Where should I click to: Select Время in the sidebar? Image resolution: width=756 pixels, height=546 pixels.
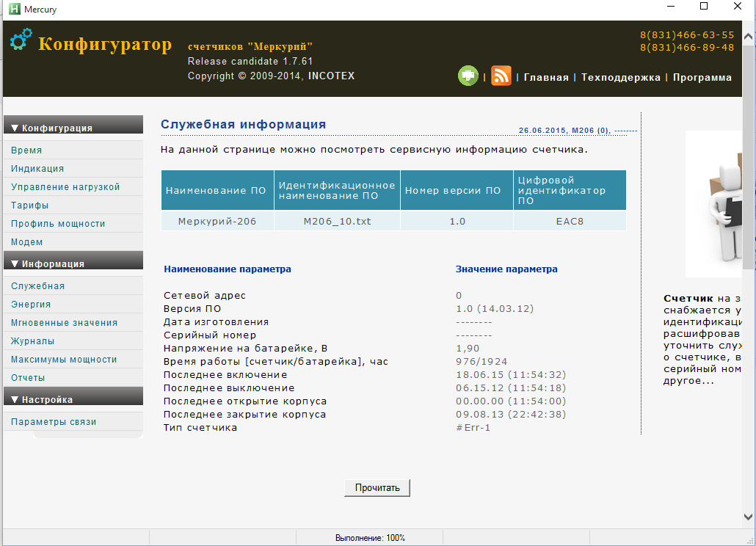[25, 150]
